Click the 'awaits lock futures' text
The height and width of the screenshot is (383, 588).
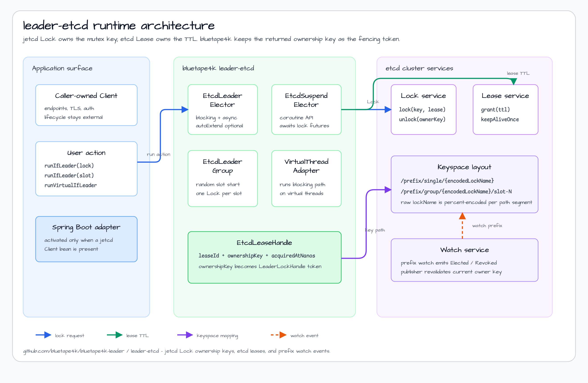tap(304, 126)
